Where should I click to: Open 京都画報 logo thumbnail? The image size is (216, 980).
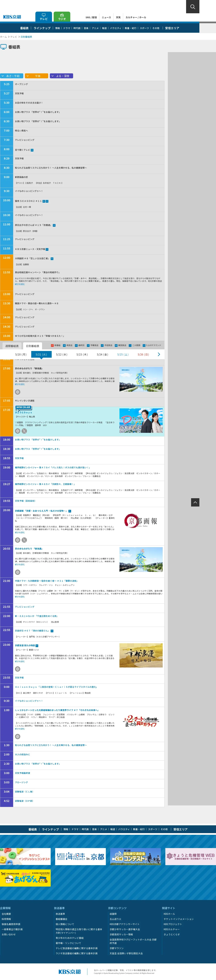[x=141, y=521]
